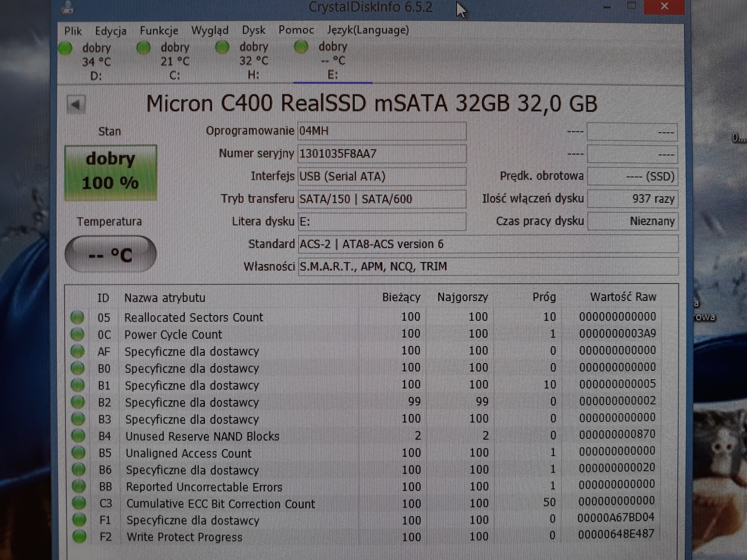
Task: Click the power-on count 937 razy
Action: coord(633,199)
